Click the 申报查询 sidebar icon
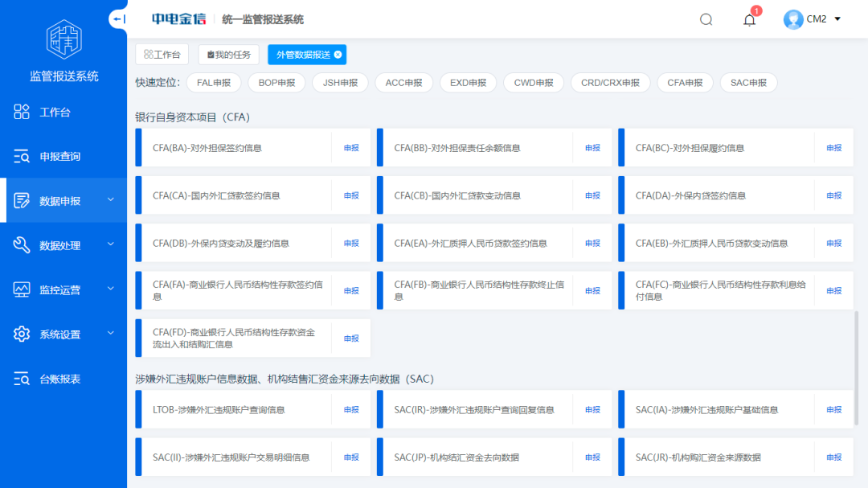The image size is (868, 488). 22,157
